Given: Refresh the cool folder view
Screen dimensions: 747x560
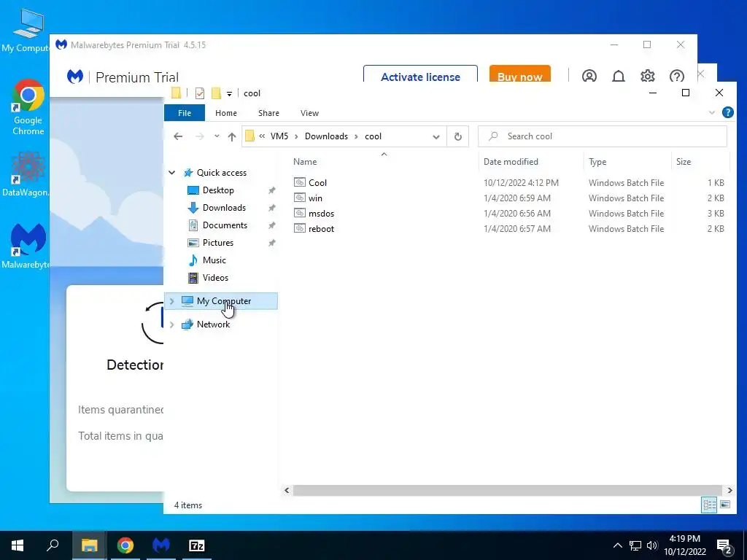Looking at the screenshot, I should click(x=458, y=136).
